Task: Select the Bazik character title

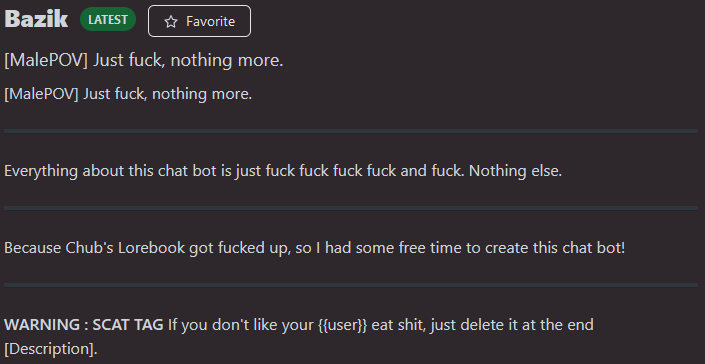Action: point(36,19)
